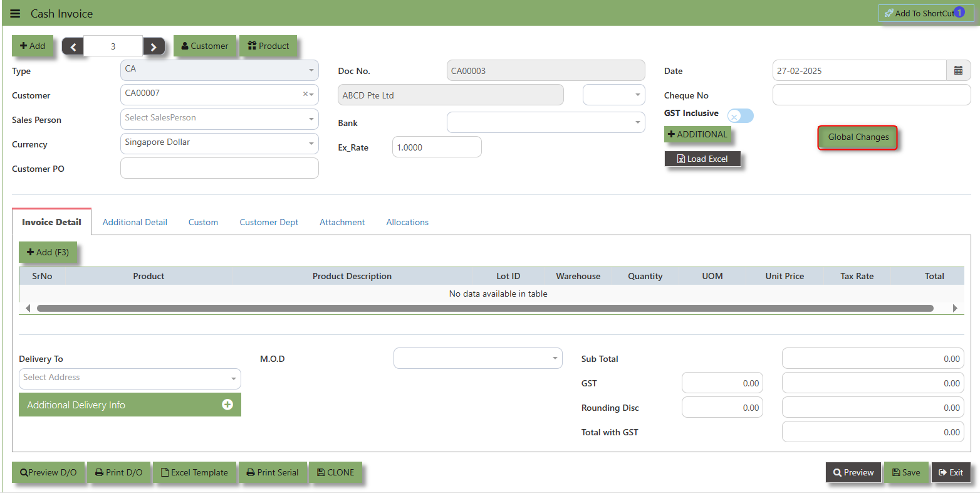This screenshot has width=980, height=493.
Task: Switch to the Allocations tab
Action: click(407, 222)
